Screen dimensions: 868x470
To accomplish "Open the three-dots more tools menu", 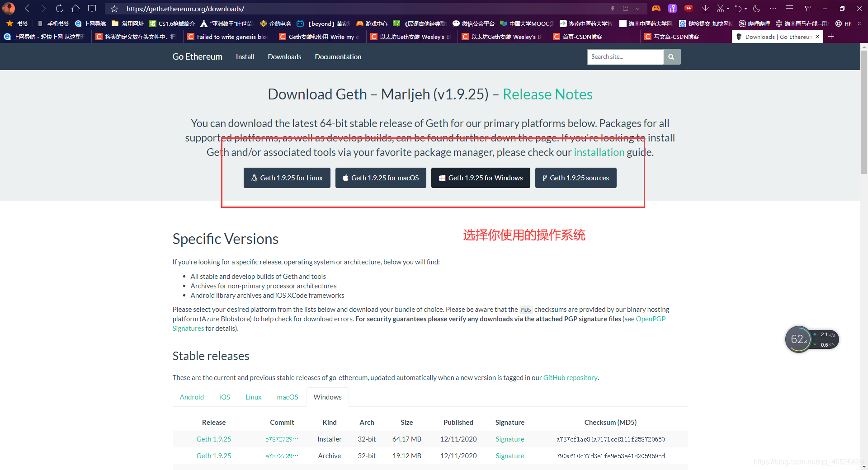I will click(x=773, y=9).
